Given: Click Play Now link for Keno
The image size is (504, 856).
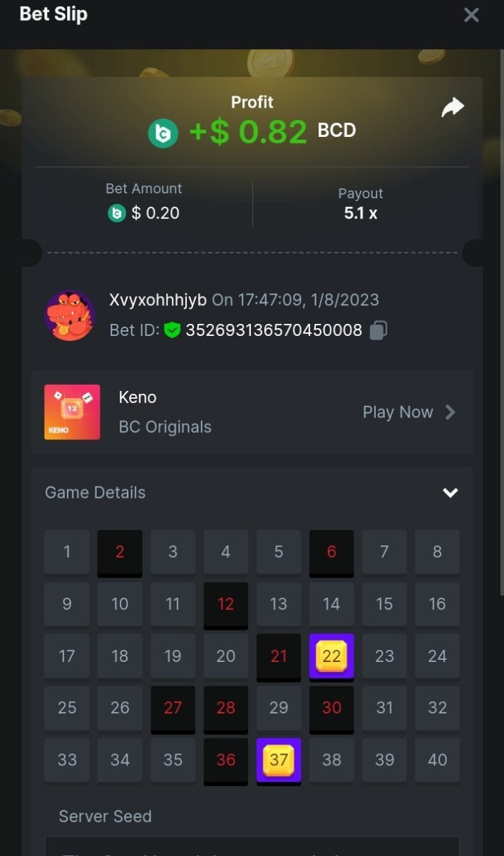Looking at the screenshot, I should tap(398, 412).
